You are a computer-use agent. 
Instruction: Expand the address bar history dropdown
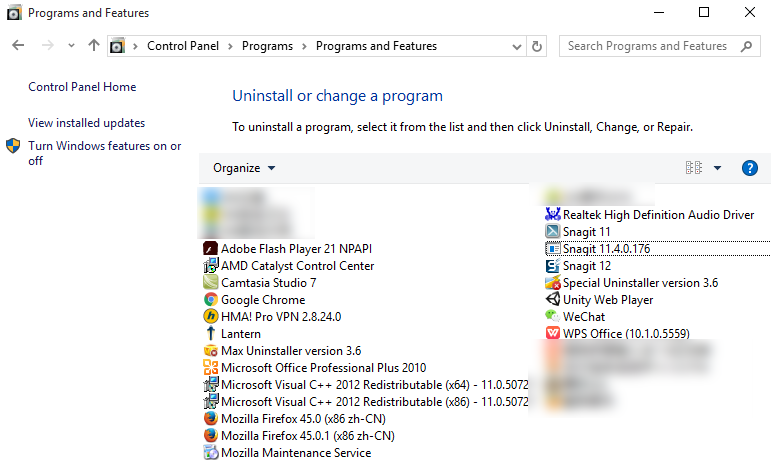click(x=517, y=47)
